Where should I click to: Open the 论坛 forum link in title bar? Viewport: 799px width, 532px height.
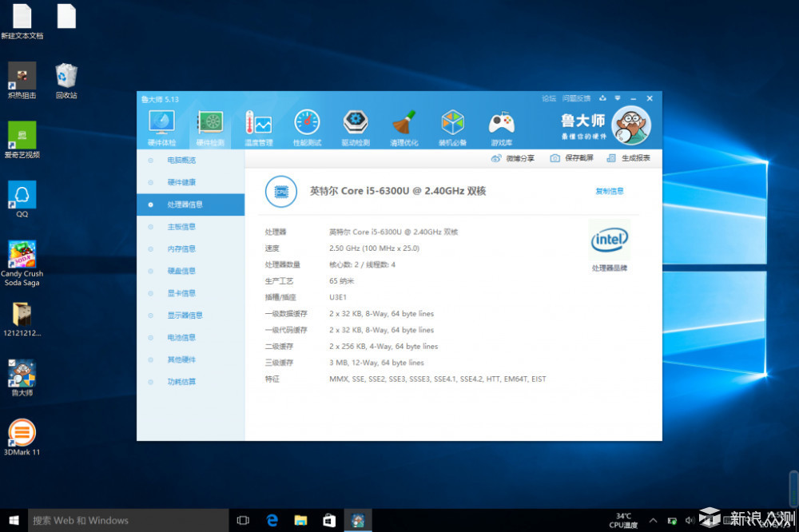[549, 99]
